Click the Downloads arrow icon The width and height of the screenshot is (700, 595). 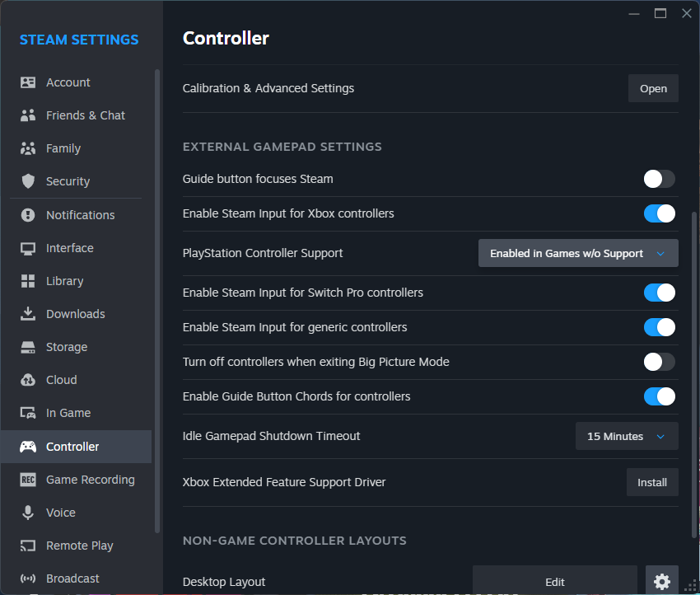coord(28,314)
